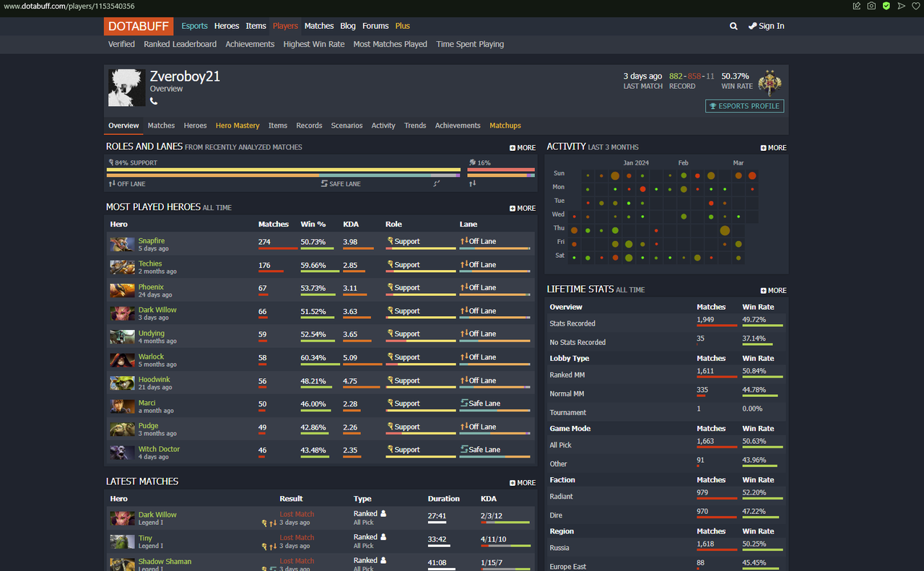Switch to the Records tab
The height and width of the screenshot is (571, 924).
[309, 126]
